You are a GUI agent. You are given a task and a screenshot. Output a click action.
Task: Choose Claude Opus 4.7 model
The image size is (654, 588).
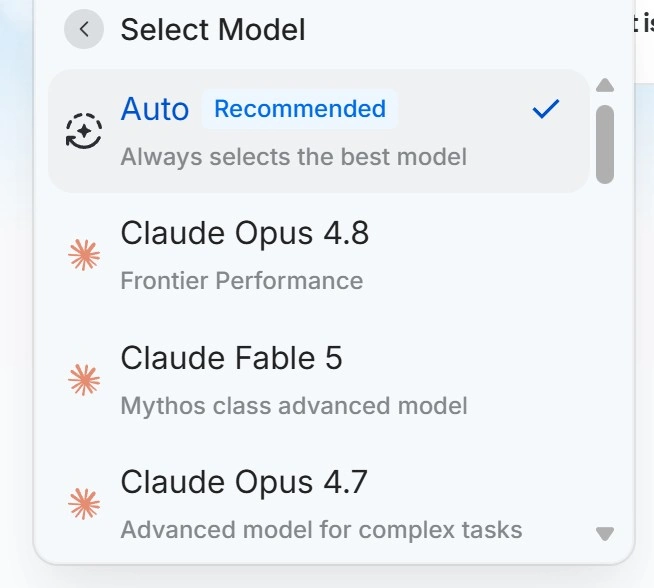[319, 504]
